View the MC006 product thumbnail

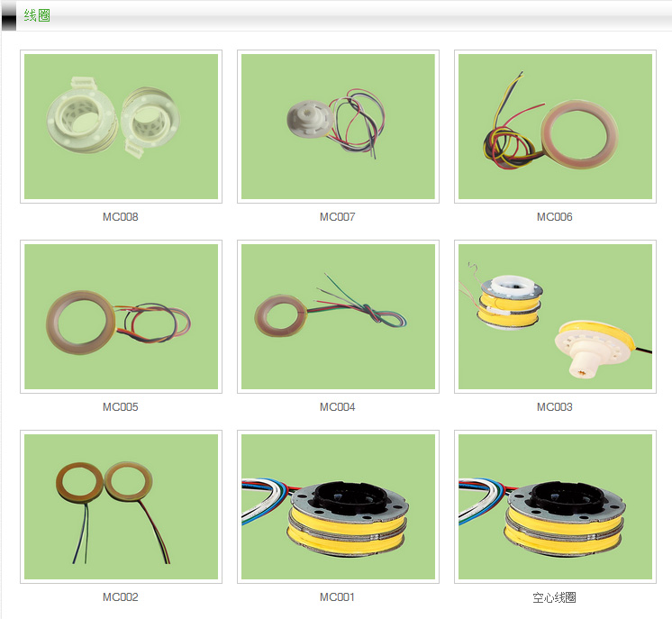pyautogui.click(x=555, y=126)
